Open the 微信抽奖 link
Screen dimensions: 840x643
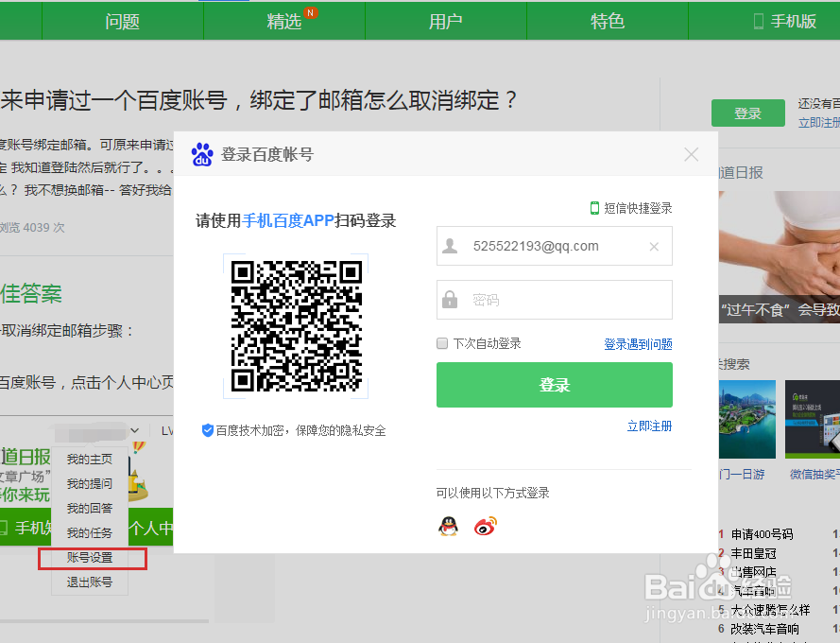click(814, 474)
